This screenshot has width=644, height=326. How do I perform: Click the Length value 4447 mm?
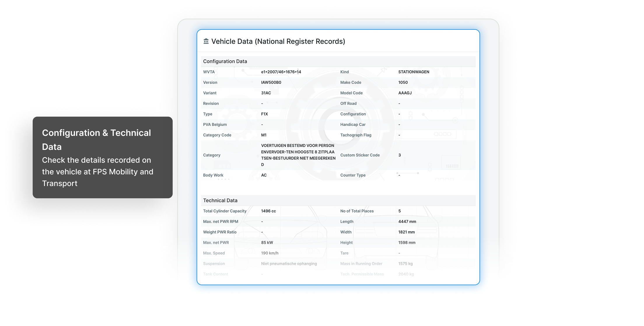coord(407,221)
